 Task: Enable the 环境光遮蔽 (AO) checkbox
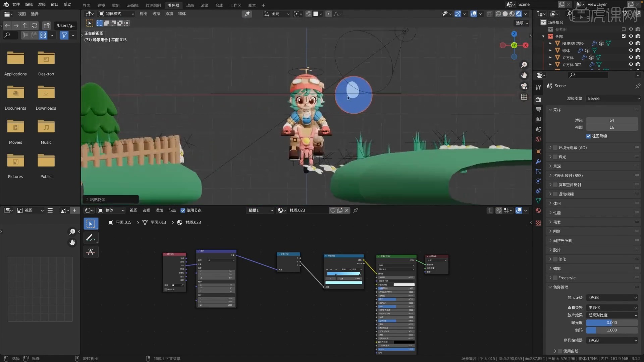[x=555, y=147]
